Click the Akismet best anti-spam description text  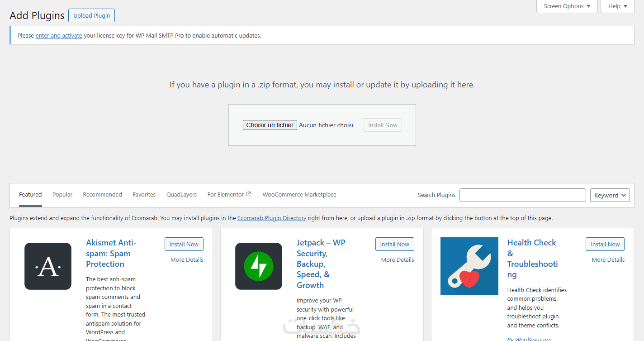pyautogui.click(x=116, y=308)
